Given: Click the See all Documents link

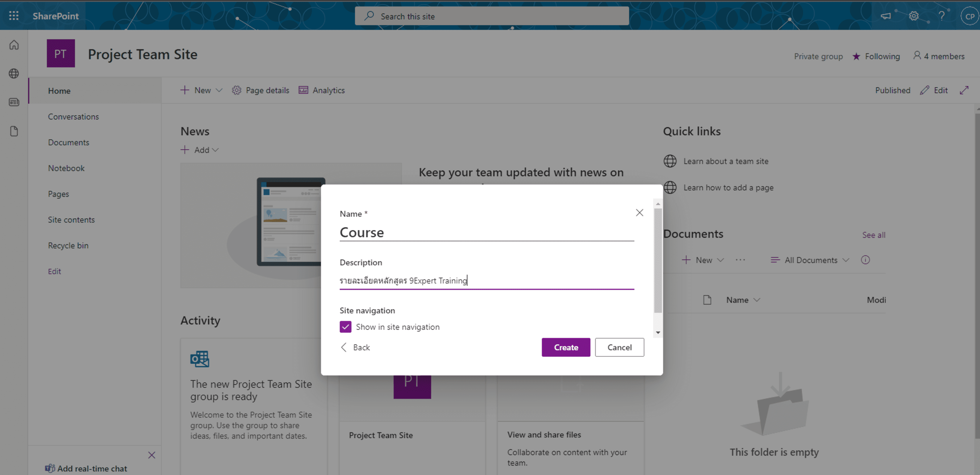Looking at the screenshot, I should [874, 234].
